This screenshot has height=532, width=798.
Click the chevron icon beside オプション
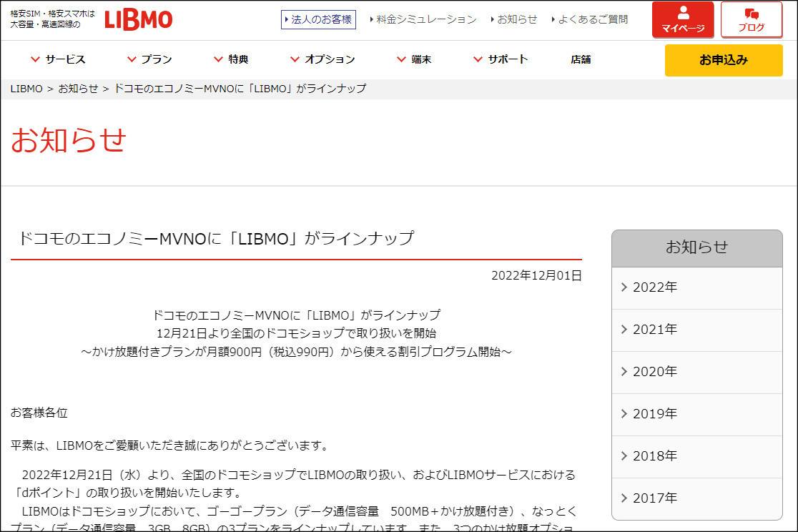[295, 60]
